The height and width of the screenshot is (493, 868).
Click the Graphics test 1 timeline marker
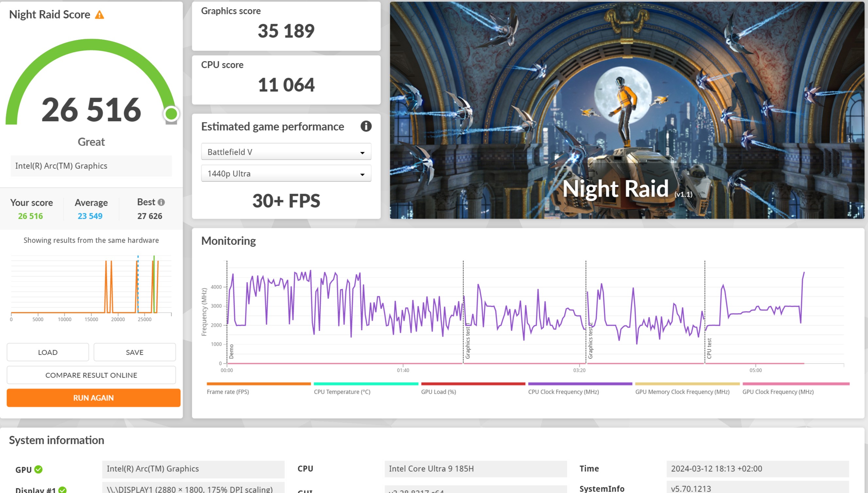click(467, 342)
